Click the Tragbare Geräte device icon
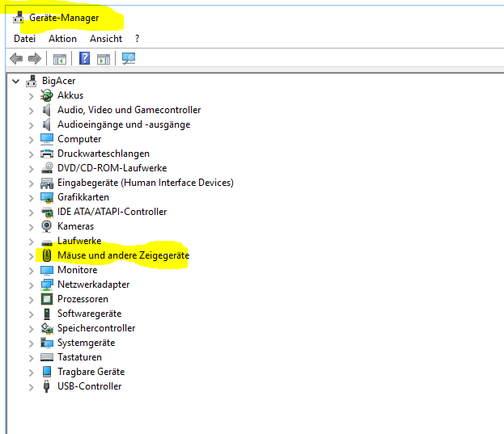The height and width of the screenshot is (434, 504). point(47,372)
